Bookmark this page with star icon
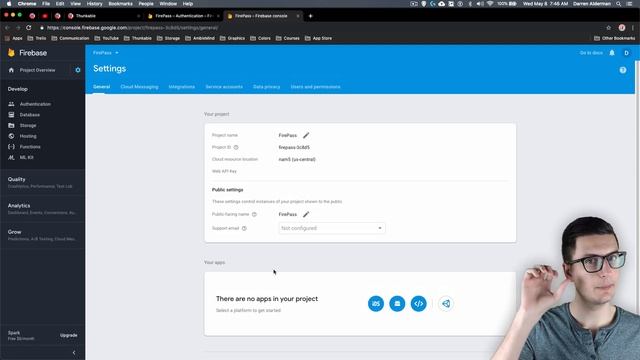Viewport: 640px width, 360px height. point(609,28)
